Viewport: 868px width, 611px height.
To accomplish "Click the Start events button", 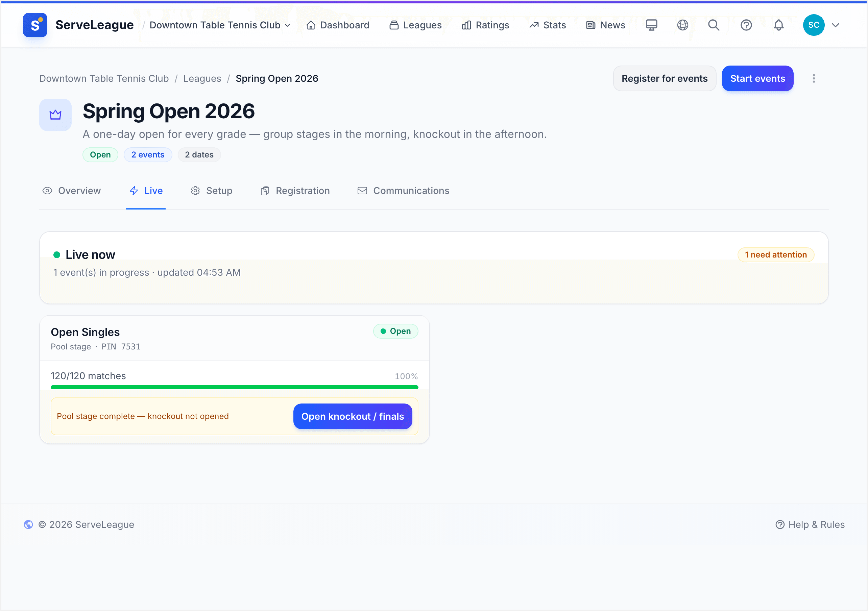I will [757, 78].
